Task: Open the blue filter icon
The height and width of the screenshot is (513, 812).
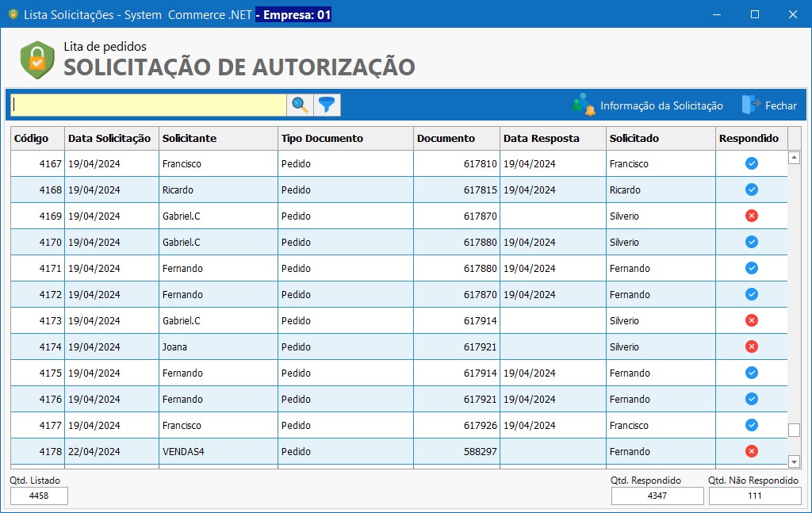Action: point(327,103)
